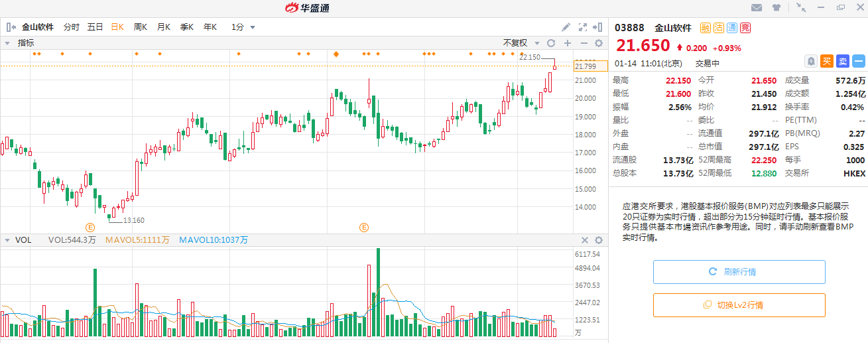Select the drawing pencil tool
The width and height of the screenshot is (868, 343).
(566, 27)
